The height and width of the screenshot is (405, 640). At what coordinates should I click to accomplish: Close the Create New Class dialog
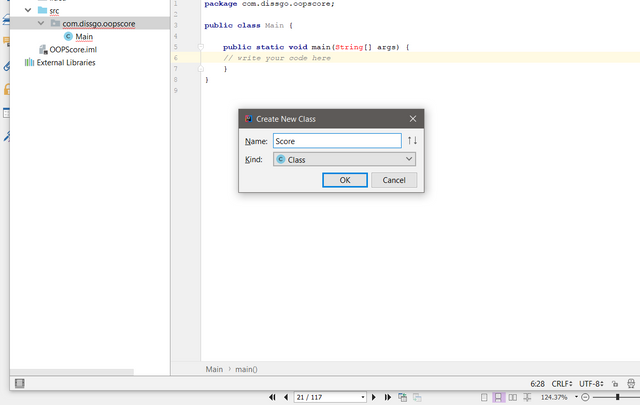click(413, 119)
